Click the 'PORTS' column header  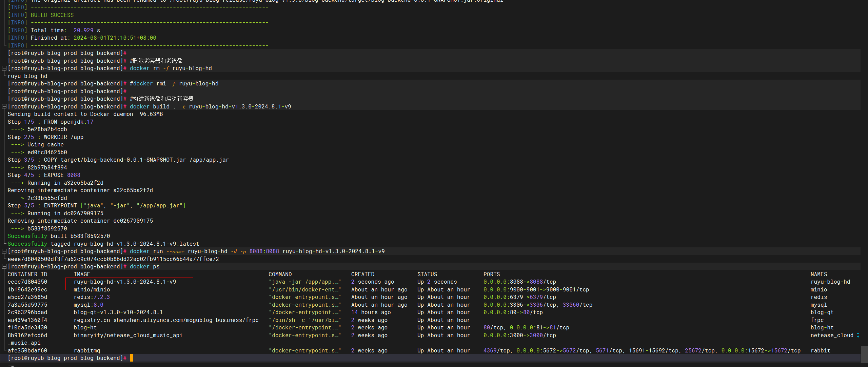coord(492,274)
